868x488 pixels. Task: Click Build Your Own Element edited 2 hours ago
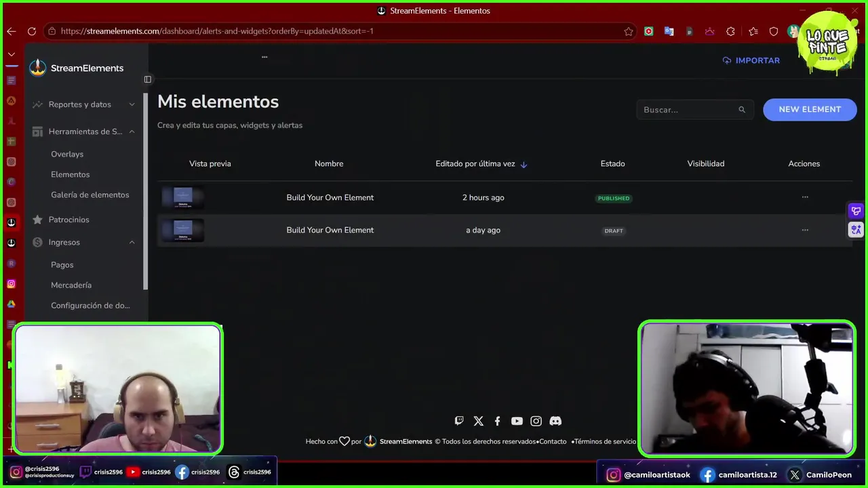coord(330,197)
